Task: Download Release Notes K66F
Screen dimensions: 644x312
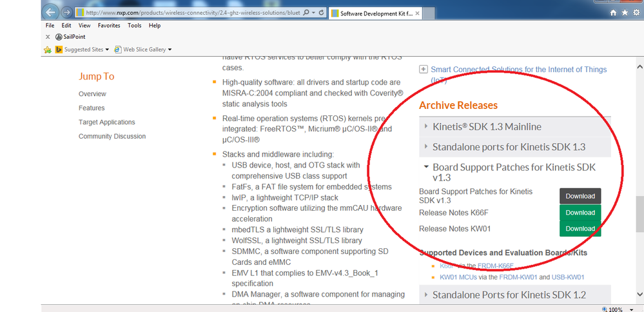Action: coord(580,213)
